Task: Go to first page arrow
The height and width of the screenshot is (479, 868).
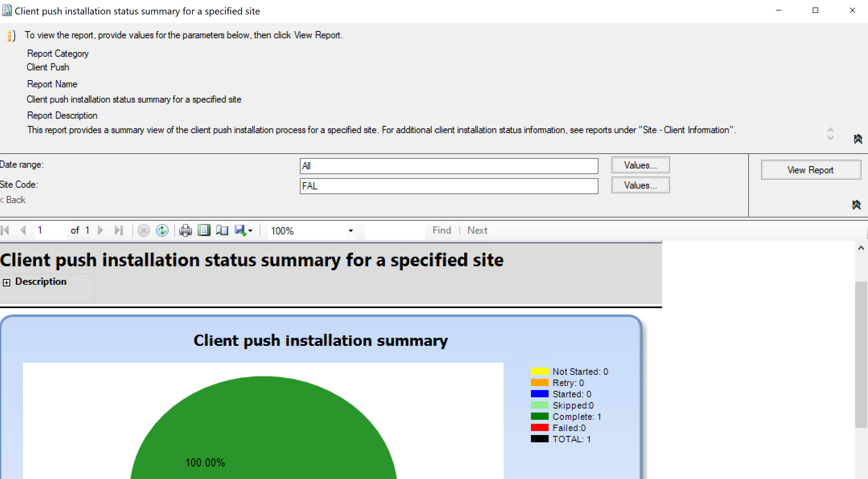Action: pos(5,231)
